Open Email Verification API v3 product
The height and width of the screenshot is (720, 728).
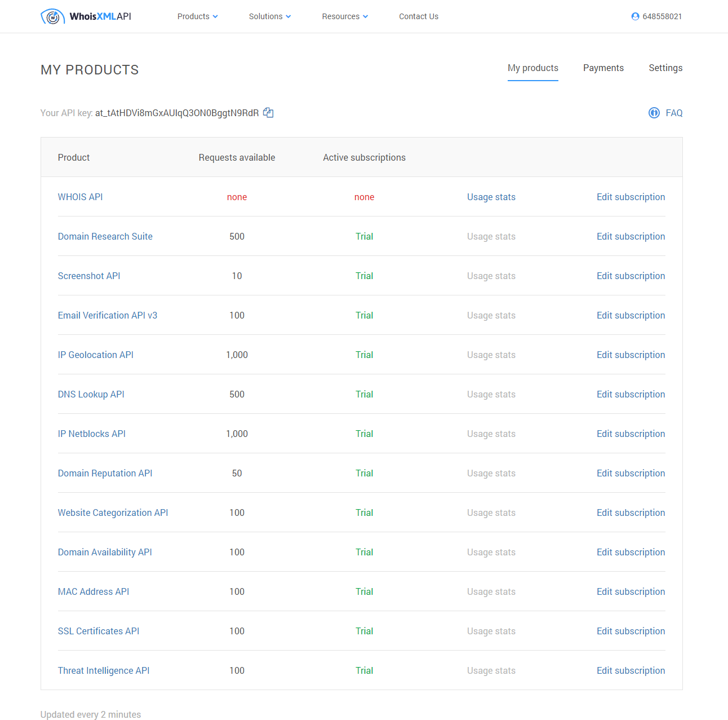pos(108,315)
